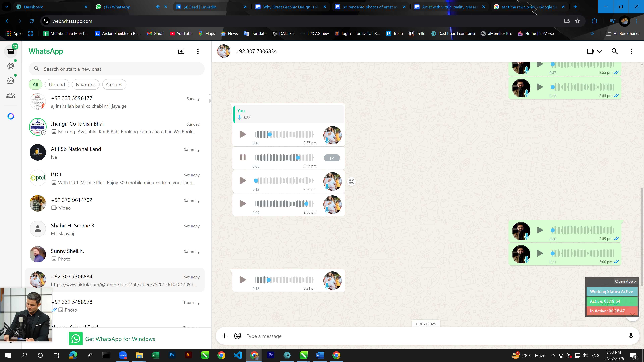Open Premiere Pro from the taskbar
The width and height of the screenshot is (644, 362).
click(x=271, y=355)
